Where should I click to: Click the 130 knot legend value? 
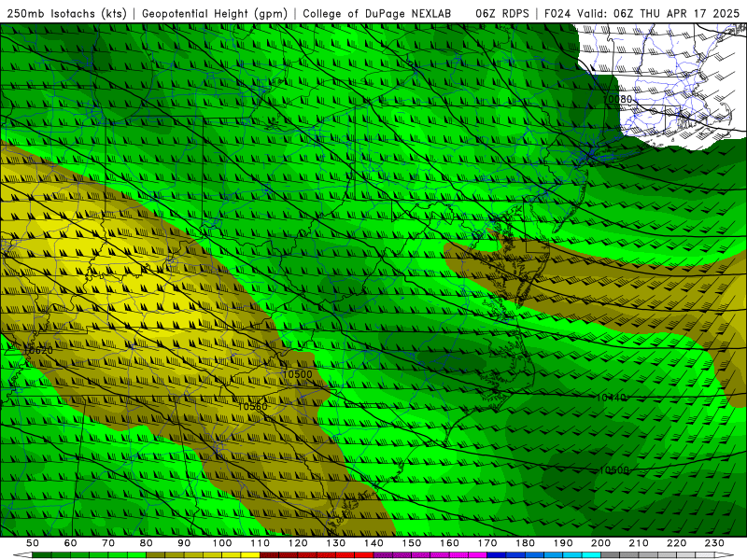(336, 543)
